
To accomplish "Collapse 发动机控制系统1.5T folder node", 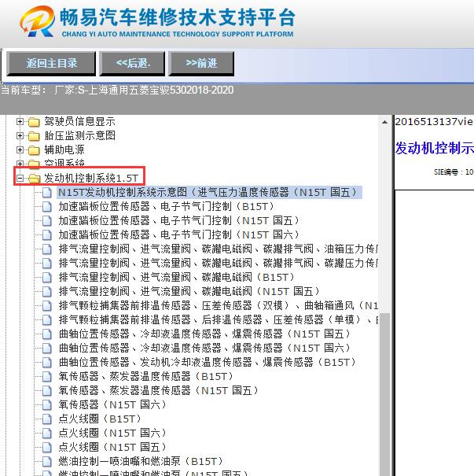I will (20, 178).
